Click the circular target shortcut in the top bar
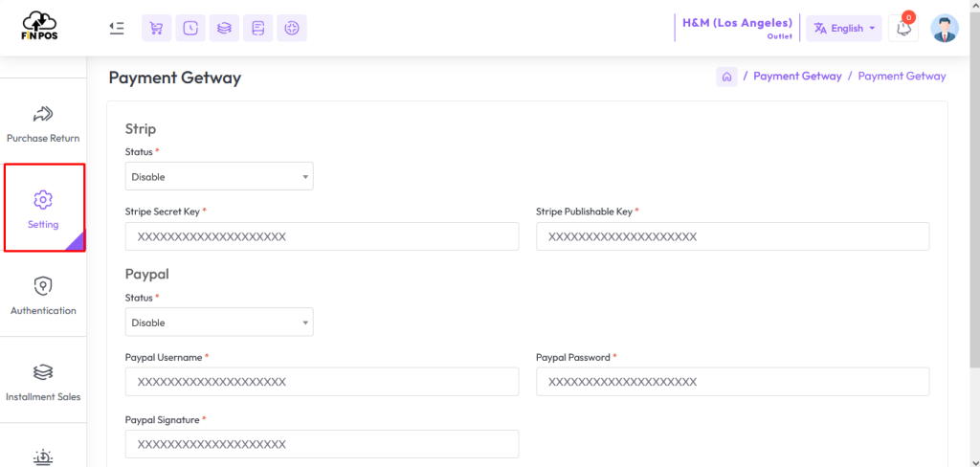This screenshot has width=980, height=467. (292, 28)
